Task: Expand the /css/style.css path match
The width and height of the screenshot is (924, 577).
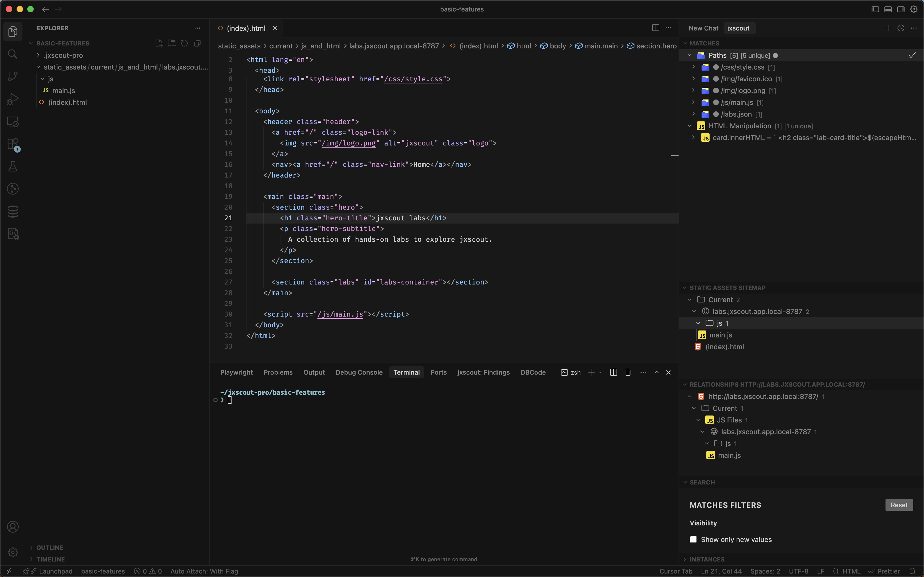Action: 694,67
